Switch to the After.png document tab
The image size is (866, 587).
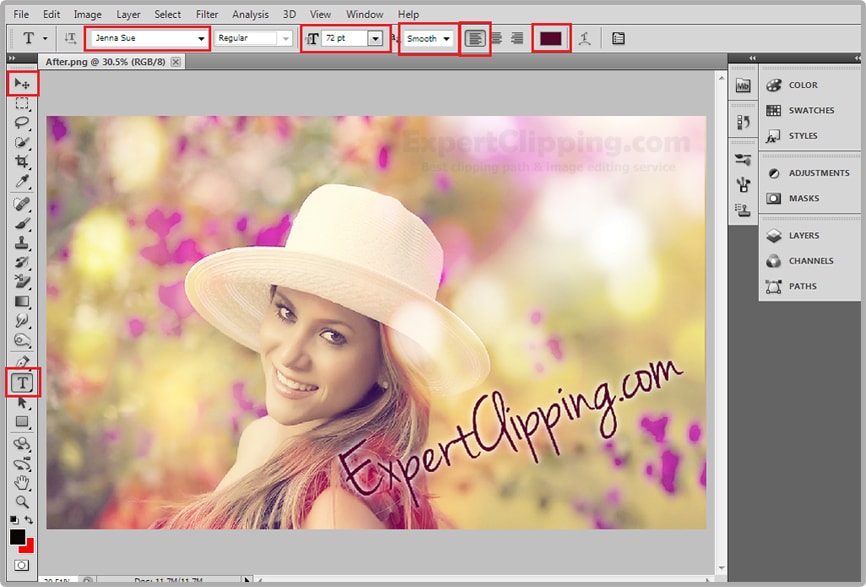[x=105, y=62]
